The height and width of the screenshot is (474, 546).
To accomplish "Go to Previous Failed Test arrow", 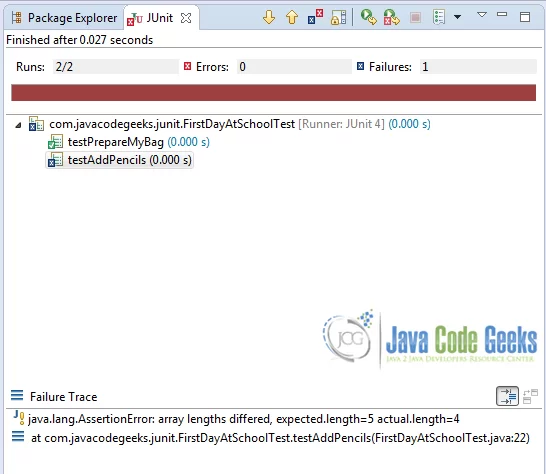I will [292, 17].
